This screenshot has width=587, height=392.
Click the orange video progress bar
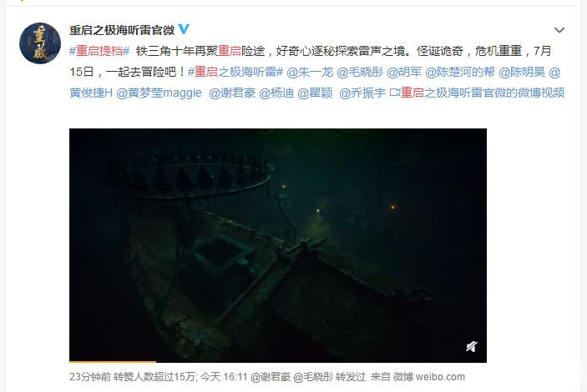click(113, 362)
